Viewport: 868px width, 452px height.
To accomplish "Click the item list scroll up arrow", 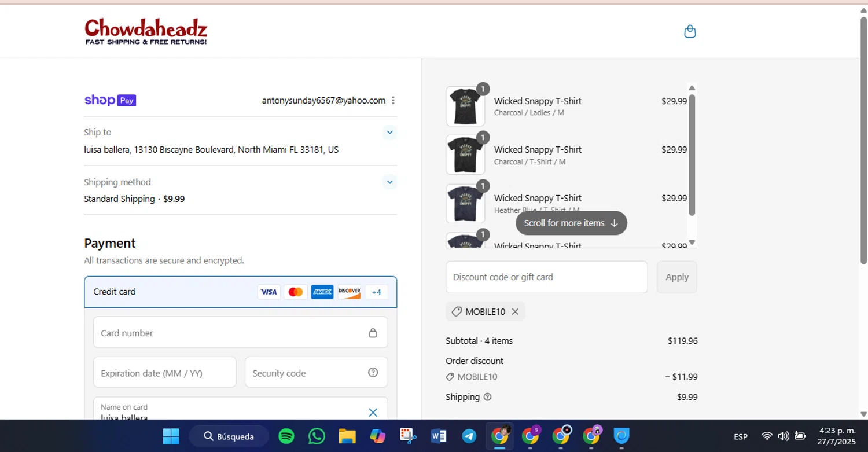I will [x=692, y=88].
